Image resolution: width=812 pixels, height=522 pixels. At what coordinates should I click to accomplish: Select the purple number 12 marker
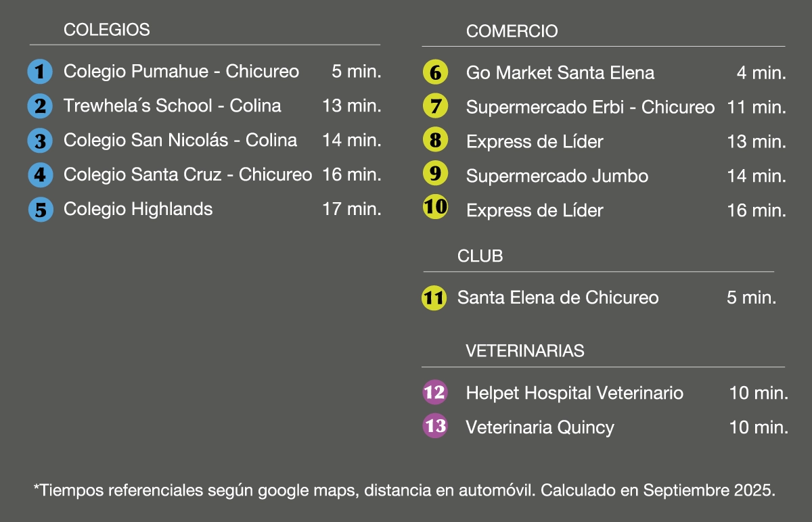pos(435,392)
